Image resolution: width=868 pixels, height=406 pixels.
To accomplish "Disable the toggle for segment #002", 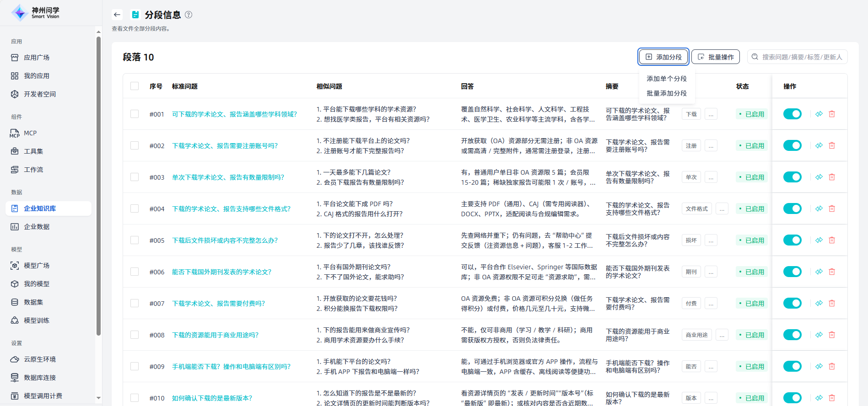I will [792, 145].
